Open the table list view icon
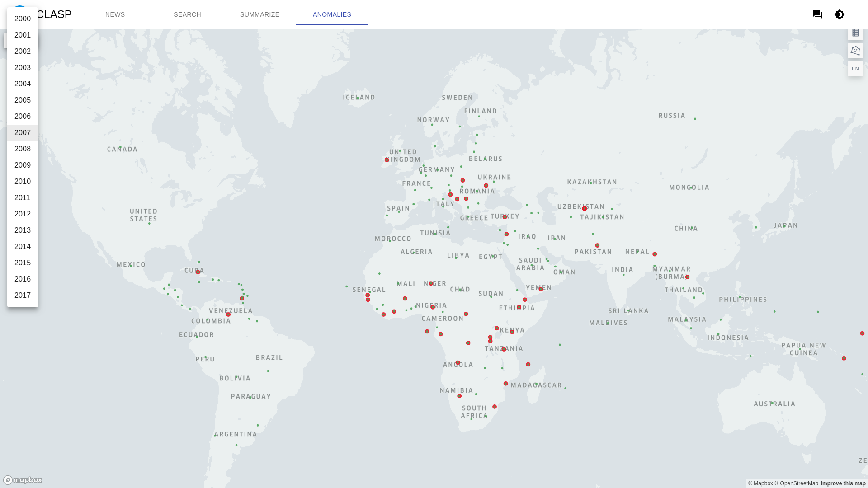This screenshot has height=488, width=868. tap(855, 33)
